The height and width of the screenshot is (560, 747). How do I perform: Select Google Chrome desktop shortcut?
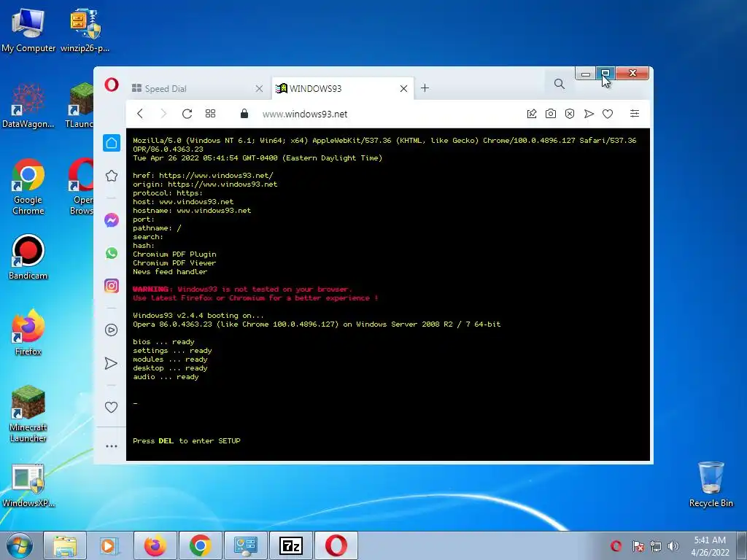pyautogui.click(x=28, y=187)
